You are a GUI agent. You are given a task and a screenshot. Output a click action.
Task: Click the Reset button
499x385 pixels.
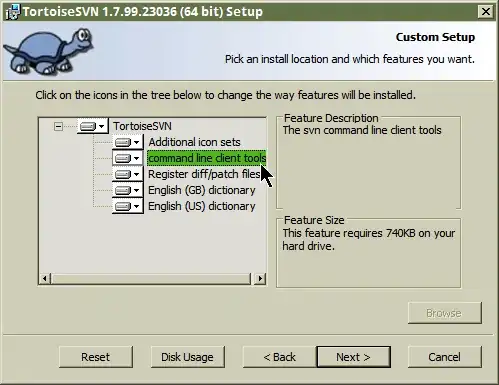coord(96,357)
